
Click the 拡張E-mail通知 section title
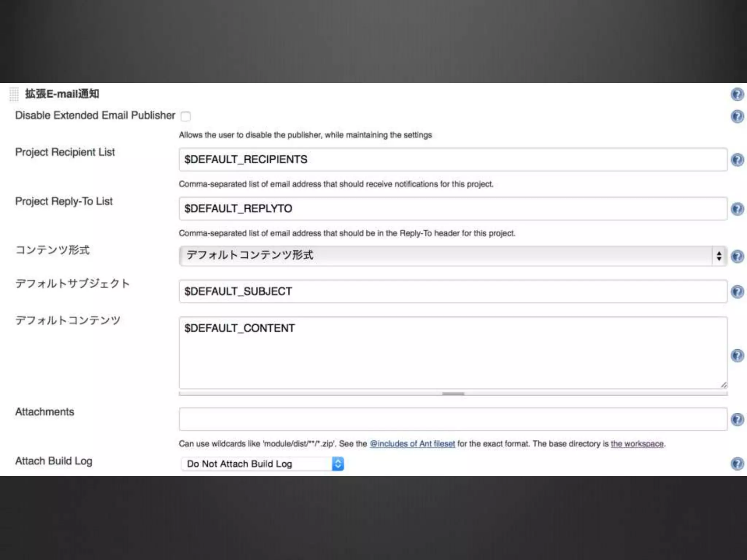point(62,94)
